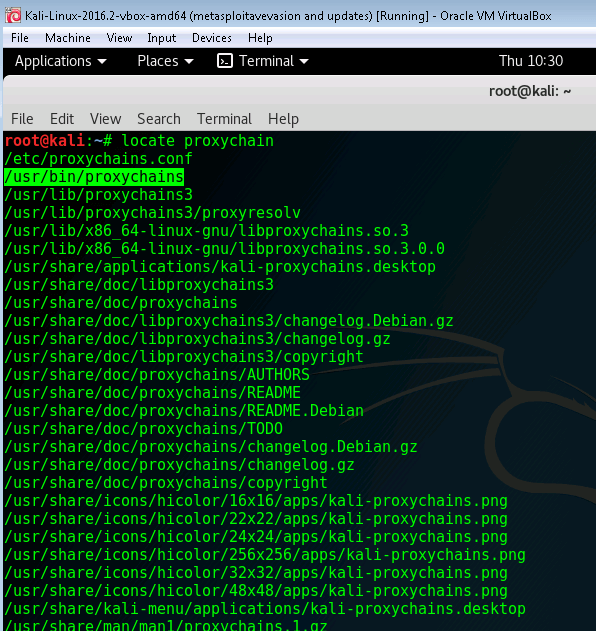Open the VirtualBox Help menu
Screen dimensions: 596x631
[260, 38]
